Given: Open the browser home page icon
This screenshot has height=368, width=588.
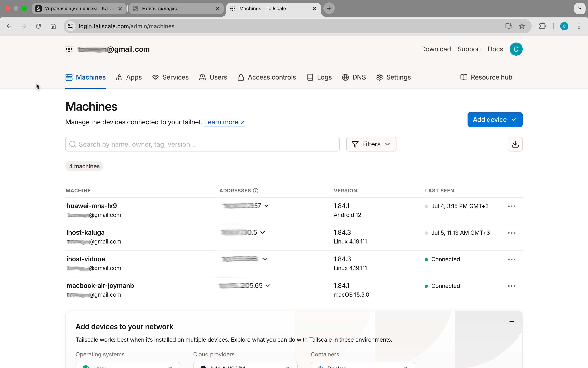Looking at the screenshot, I should [53, 26].
